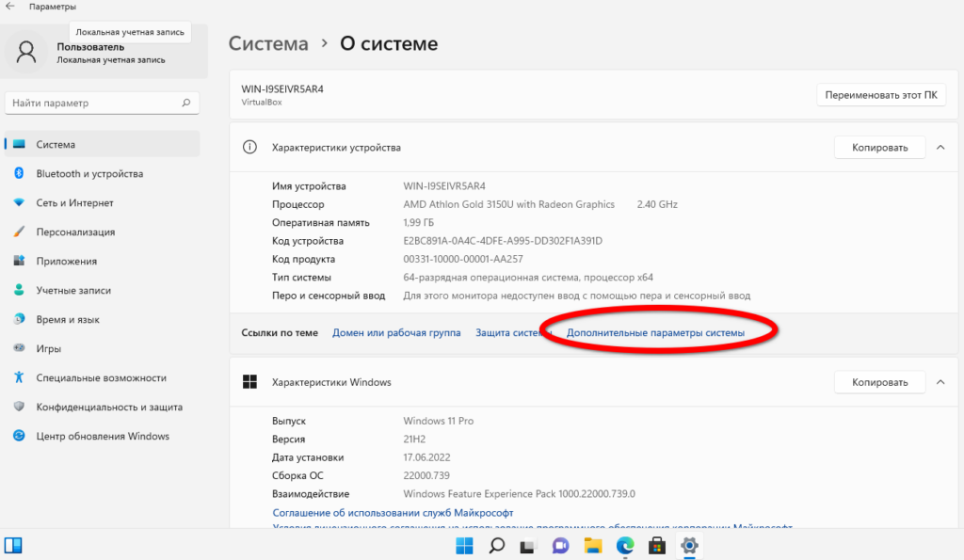Open the Пользователь account avatar
This screenshot has width=964, height=560.
tap(25, 53)
